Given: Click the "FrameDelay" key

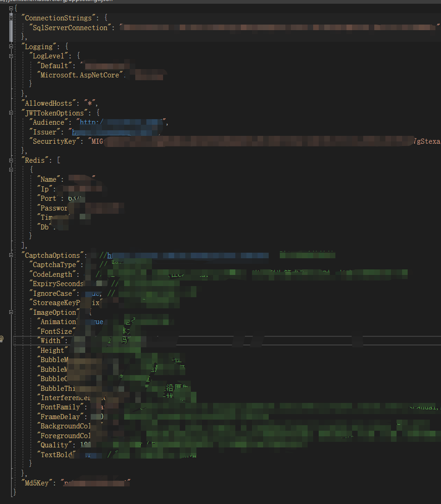Looking at the screenshot, I should pyautogui.click(x=60, y=417).
